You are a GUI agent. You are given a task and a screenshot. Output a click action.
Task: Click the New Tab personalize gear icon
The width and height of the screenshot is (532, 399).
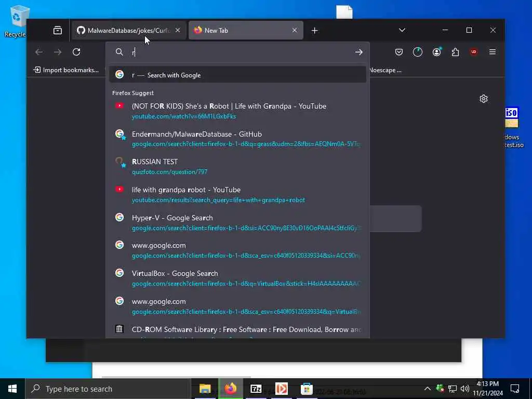484,99
